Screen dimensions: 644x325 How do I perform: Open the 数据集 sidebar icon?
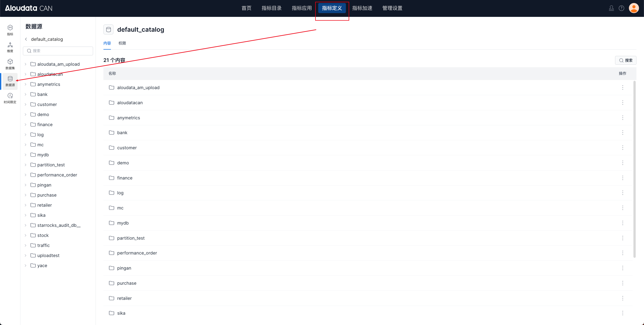(x=10, y=64)
